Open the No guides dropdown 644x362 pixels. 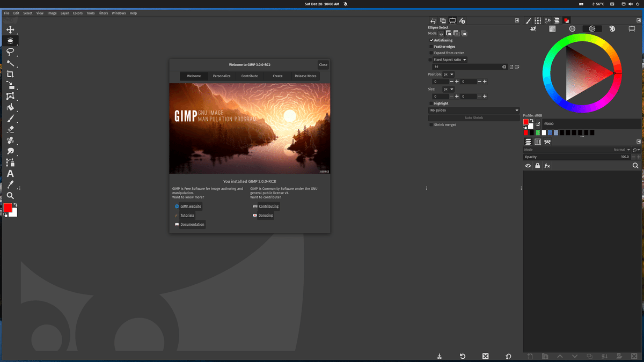pos(474,110)
